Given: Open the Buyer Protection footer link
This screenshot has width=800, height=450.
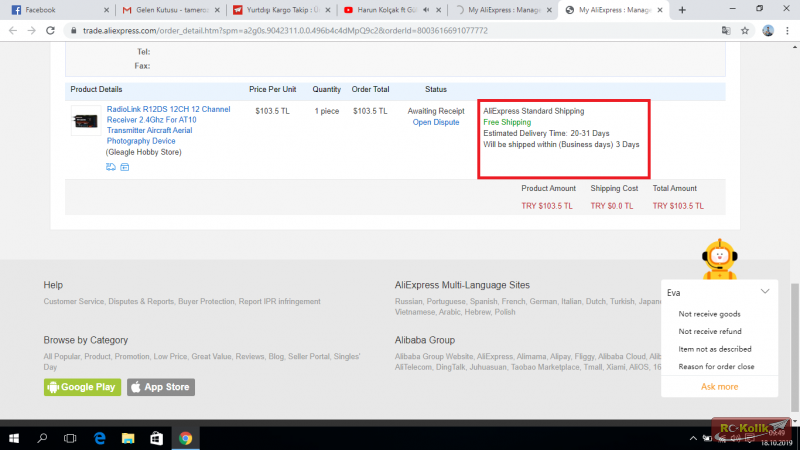Looking at the screenshot, I should click(x=206, y=302).
